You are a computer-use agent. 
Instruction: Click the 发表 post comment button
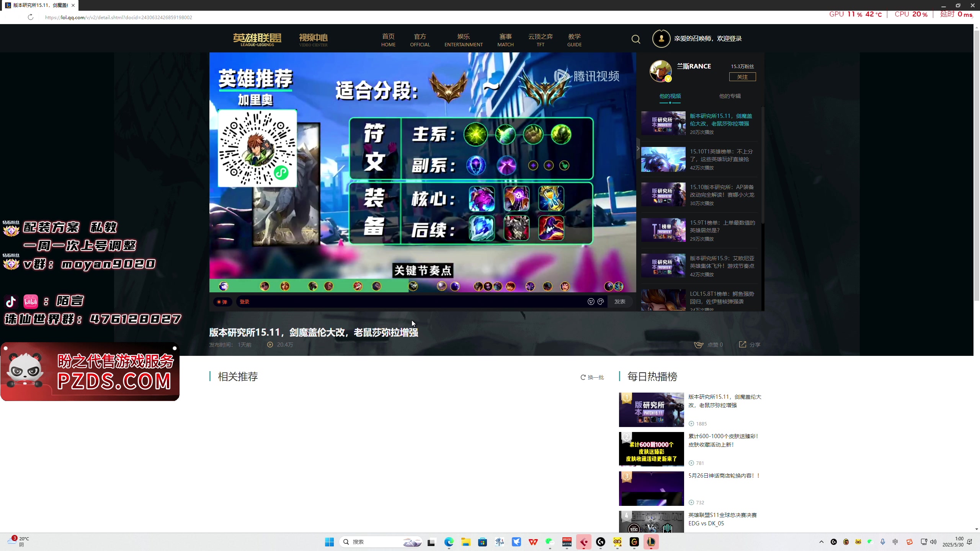[620, 302]
